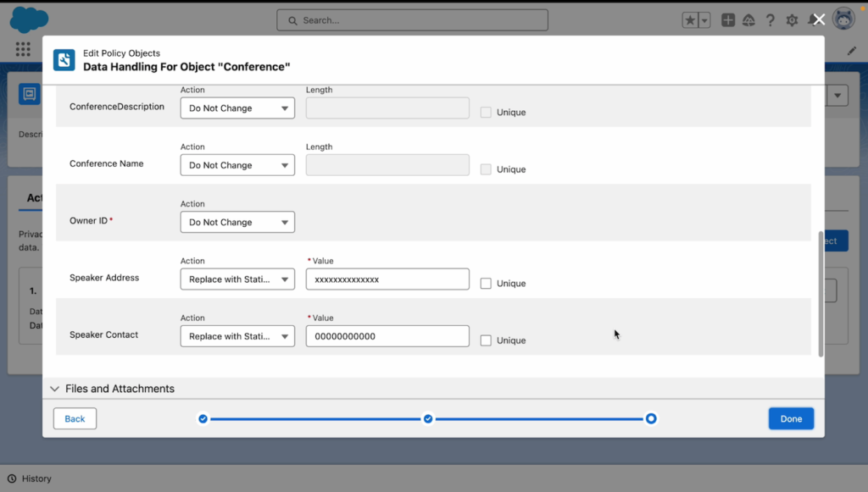Viewport: 868px width, 492px height.
Task: Open the Salesforce Setup gear icon
Action: coord(791,19)
